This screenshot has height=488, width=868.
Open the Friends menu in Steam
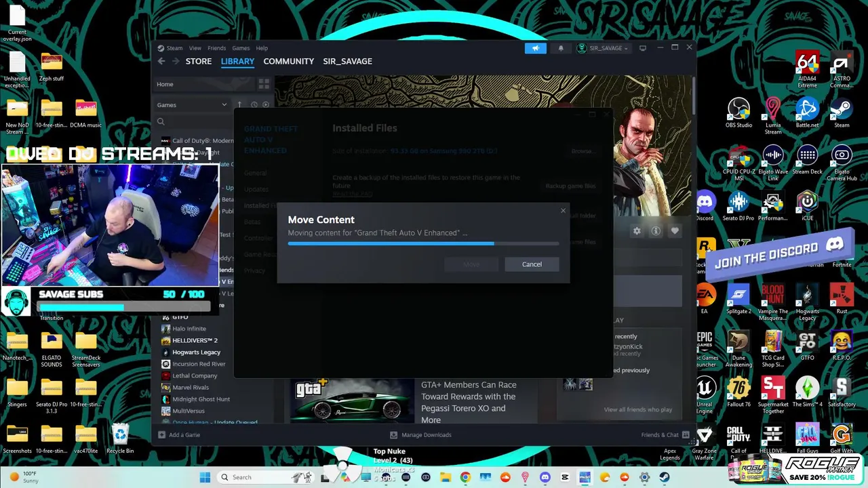coord(217,48)
